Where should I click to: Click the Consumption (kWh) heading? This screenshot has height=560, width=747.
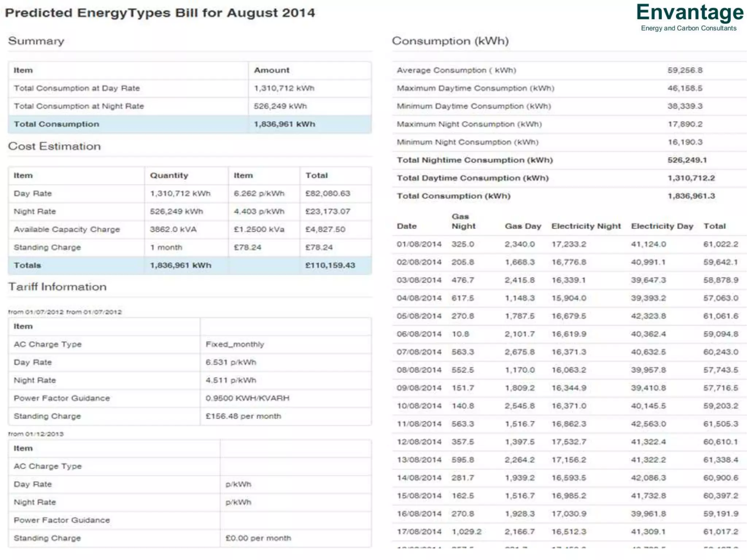pos(450,41)
